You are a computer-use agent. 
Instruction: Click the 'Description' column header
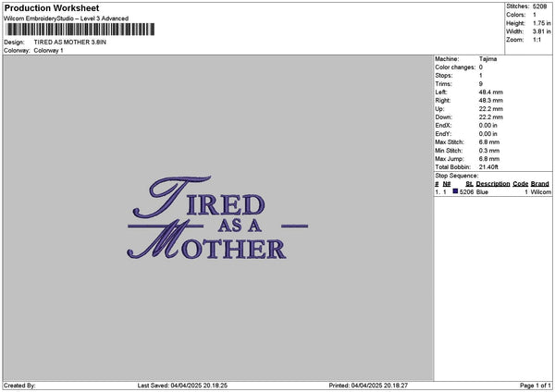[x=493, y=184]
